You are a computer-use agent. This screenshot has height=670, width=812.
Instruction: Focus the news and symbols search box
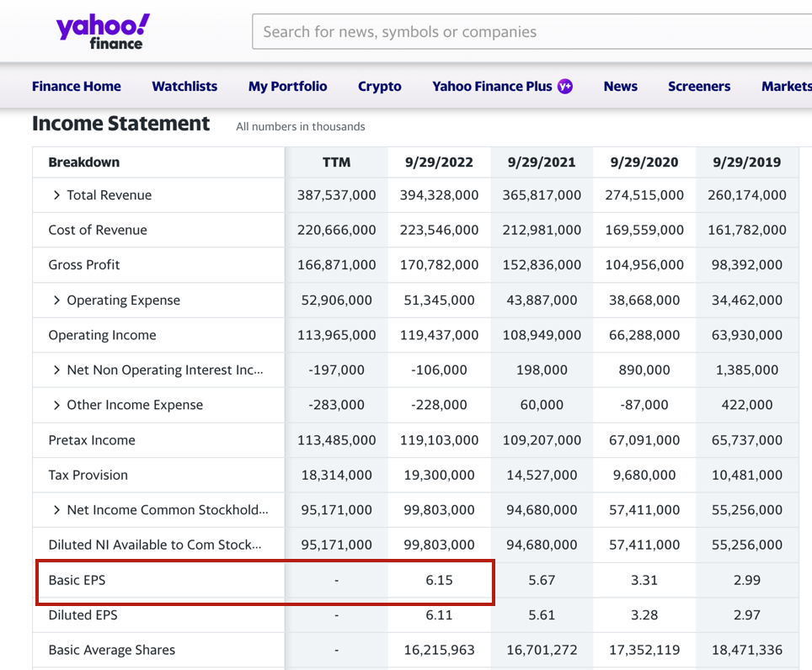[x=531, y=32]
